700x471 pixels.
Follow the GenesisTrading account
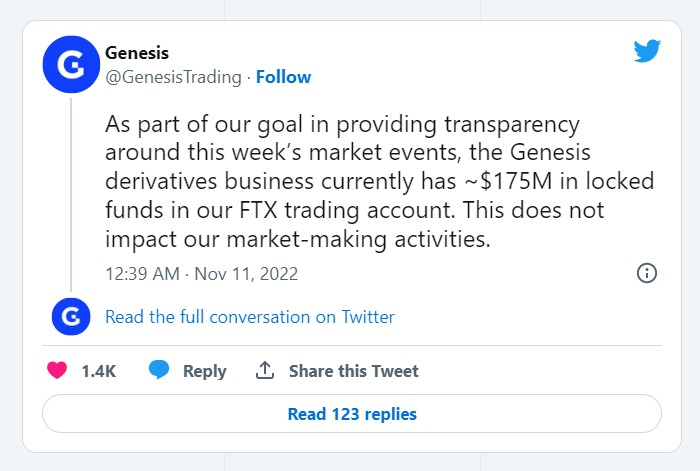[x=283, y=77]
